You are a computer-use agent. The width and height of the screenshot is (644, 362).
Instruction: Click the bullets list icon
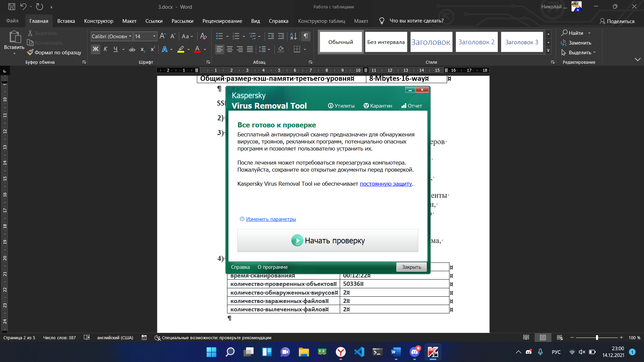219,36
